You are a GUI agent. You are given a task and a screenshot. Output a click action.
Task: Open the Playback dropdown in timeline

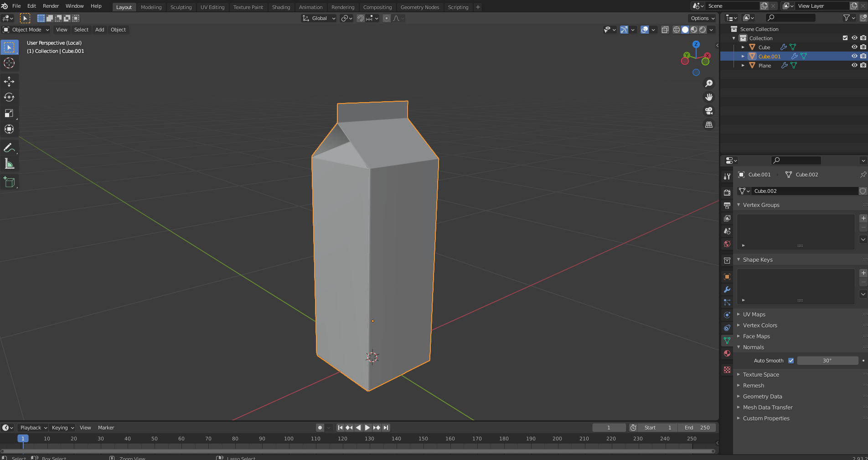[x=33, y=428]
